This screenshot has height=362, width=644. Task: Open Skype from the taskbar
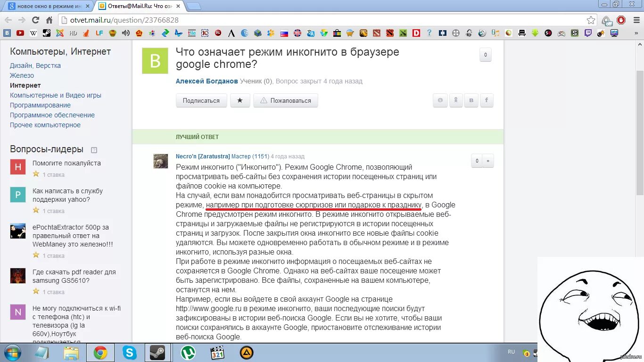[x=129, y=353]
